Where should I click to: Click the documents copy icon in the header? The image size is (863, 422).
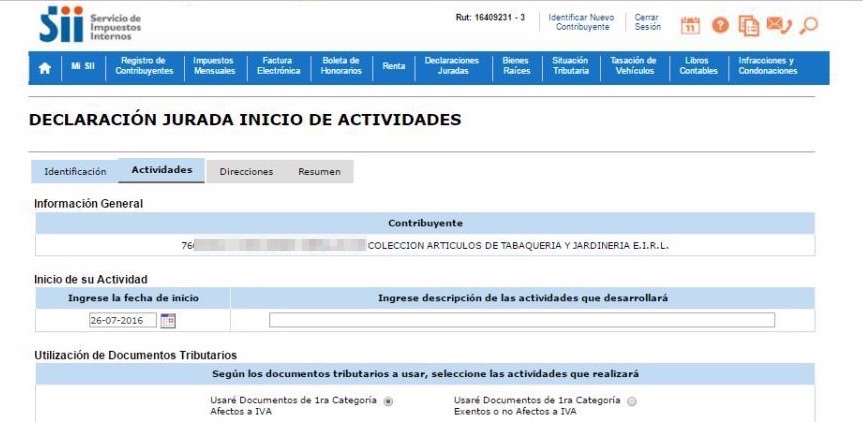tap(749, 26)
